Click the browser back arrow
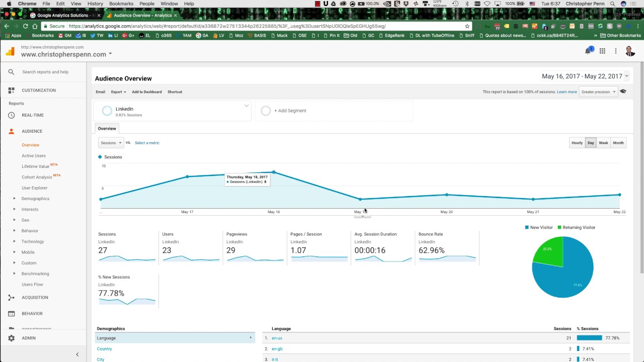The height and width of the screenshot is (362, 644). point(7,26)
